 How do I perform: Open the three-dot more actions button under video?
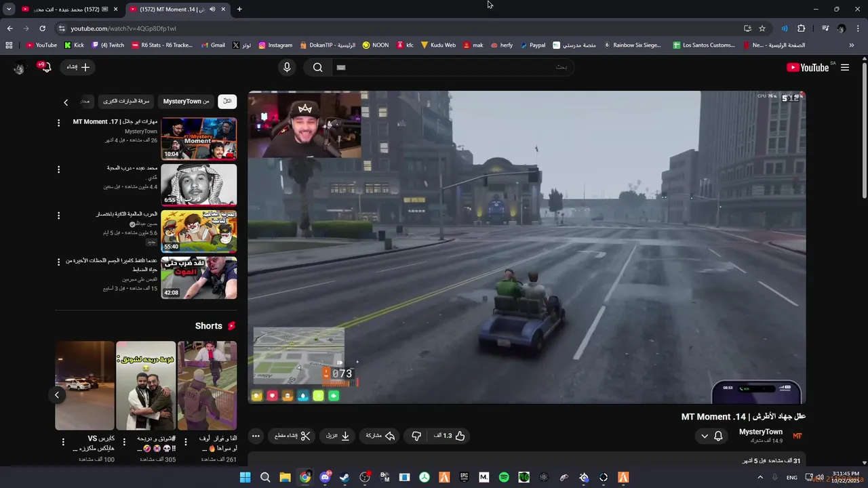pyautogui.click(x=256, y=436)
